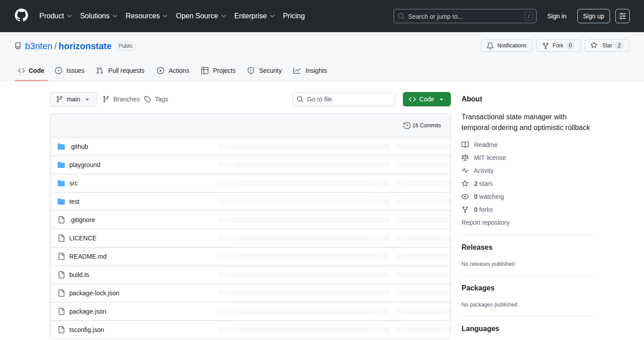Open the Resources dropdown

tap(146, 16)
